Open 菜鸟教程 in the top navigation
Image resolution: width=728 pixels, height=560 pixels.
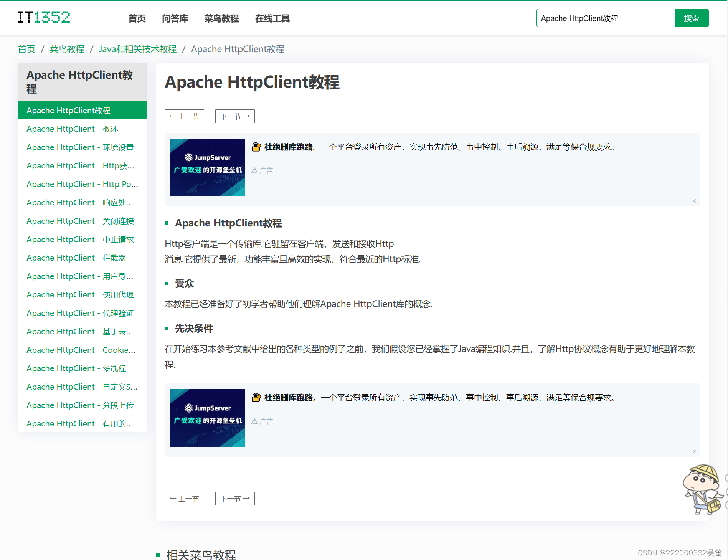[221, 18]
